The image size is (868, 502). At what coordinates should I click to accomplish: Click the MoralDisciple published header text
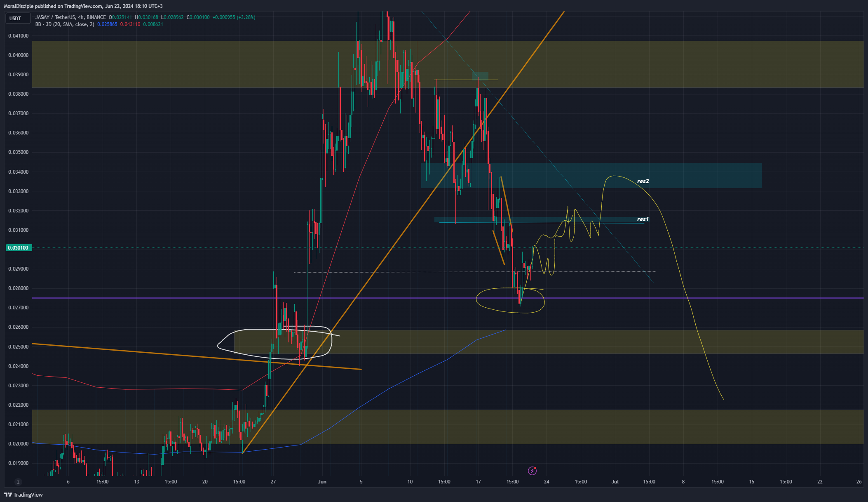tap(83, 6)
